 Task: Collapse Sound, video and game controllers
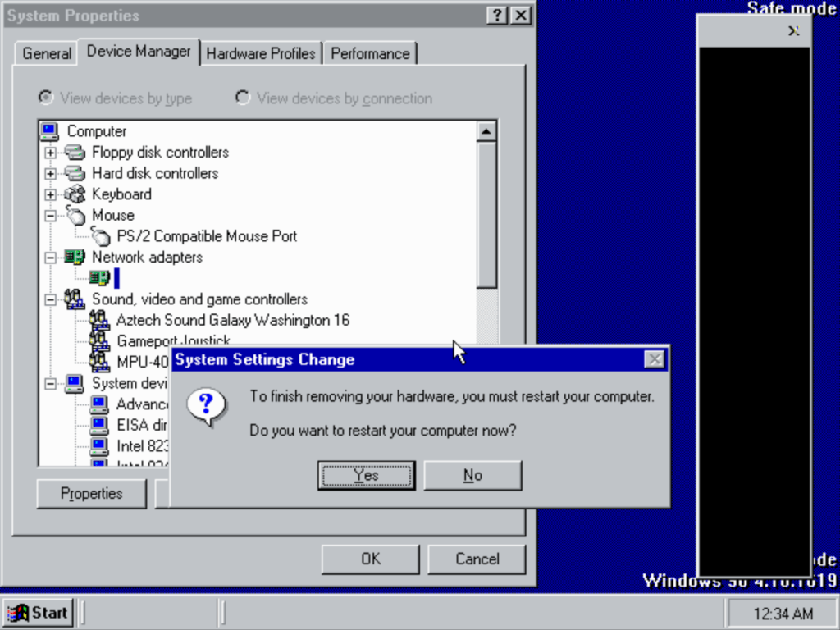pos(51,299)
